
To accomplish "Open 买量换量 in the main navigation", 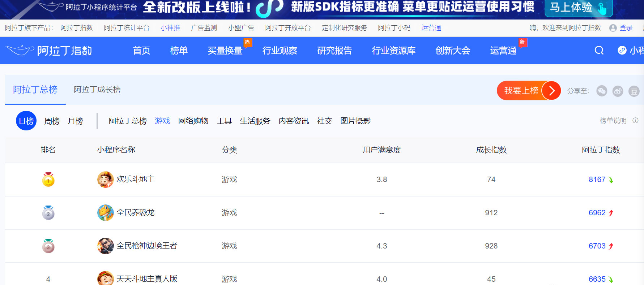I will pyautogui.click(x=225, y=51).
